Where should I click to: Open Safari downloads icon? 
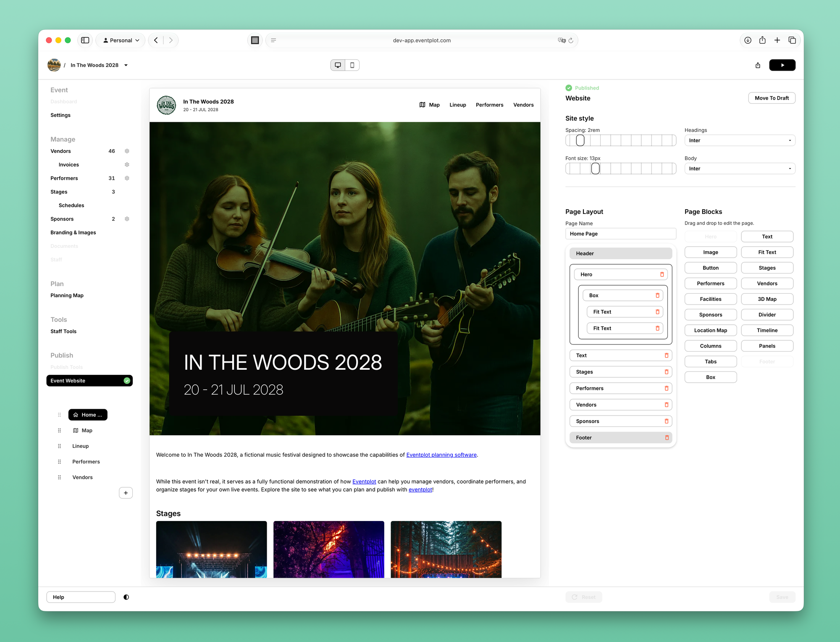[x=748, y=40]
